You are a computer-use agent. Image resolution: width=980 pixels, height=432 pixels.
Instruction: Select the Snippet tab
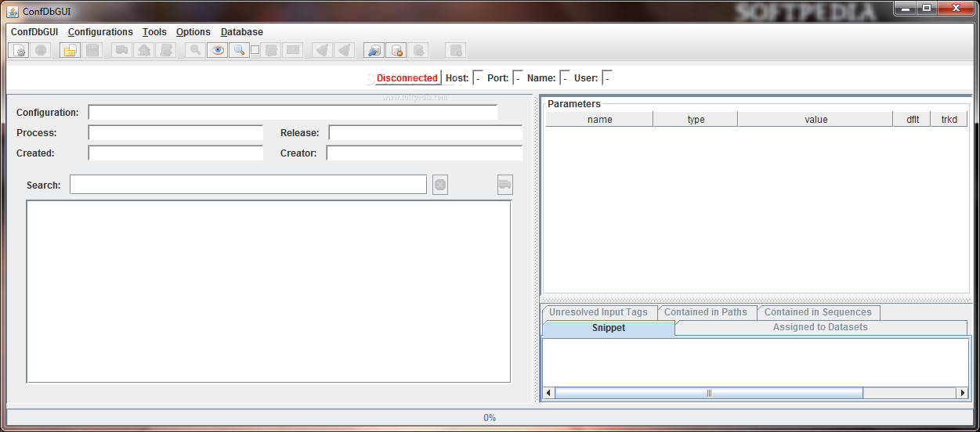pos(609,328)
